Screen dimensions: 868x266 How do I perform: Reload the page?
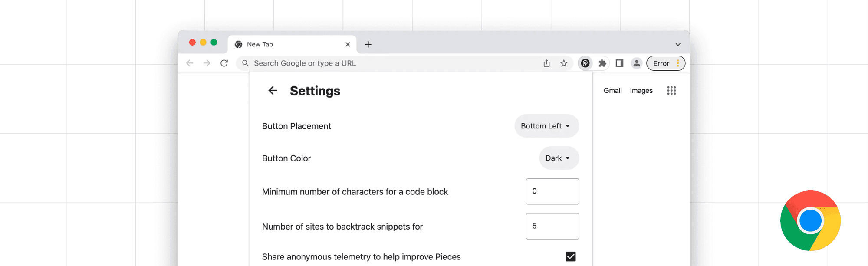pyautogui.click(x=224, y=63)
